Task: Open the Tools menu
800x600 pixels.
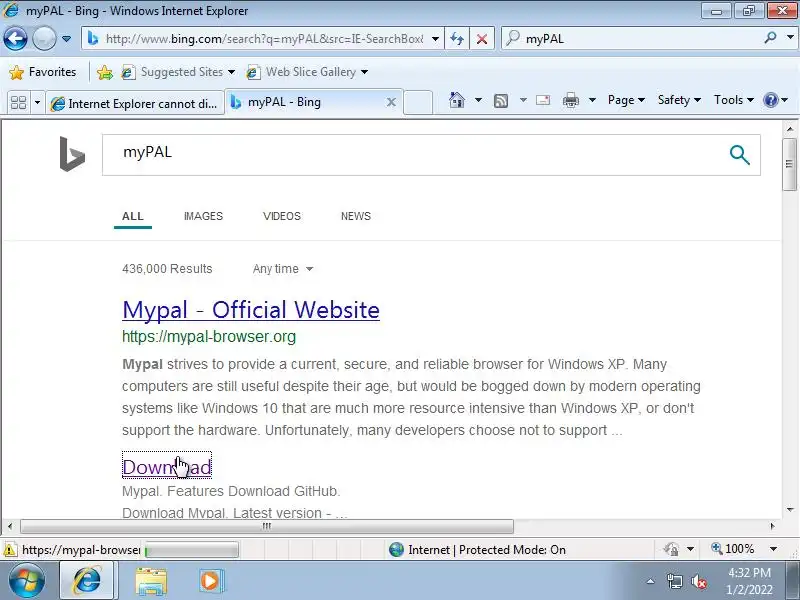Action: pos(734,100)
